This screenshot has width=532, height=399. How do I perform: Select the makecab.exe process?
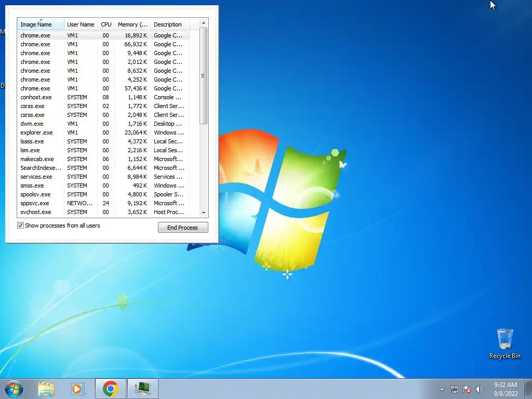[103, 159]
